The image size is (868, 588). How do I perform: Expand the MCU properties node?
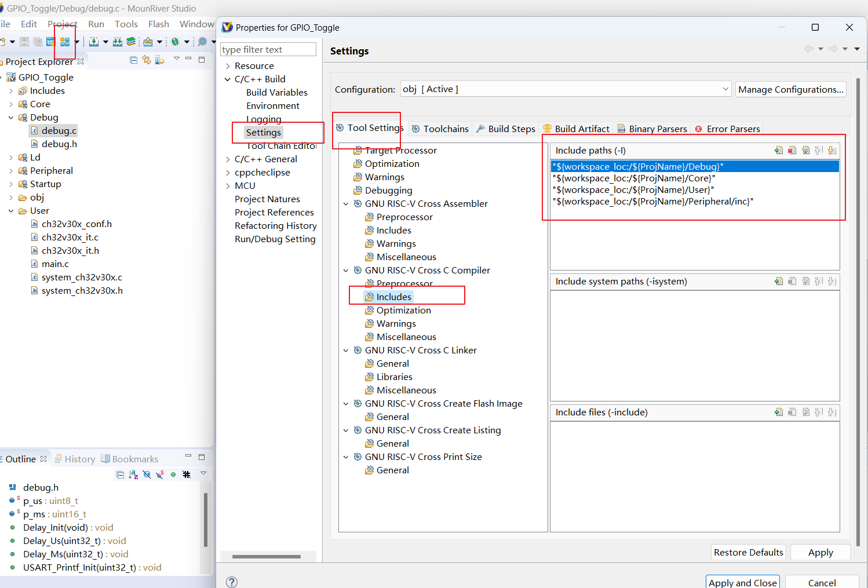click(228, 186)
